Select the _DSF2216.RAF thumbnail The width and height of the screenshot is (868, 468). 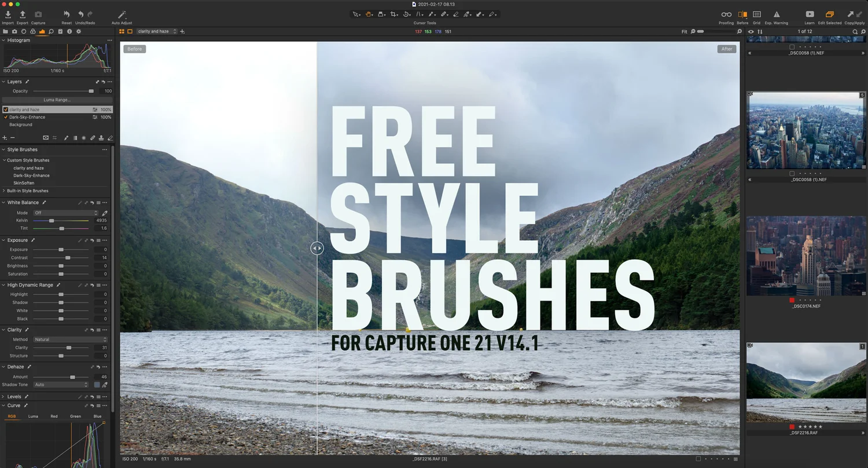(x=805, y=382)
